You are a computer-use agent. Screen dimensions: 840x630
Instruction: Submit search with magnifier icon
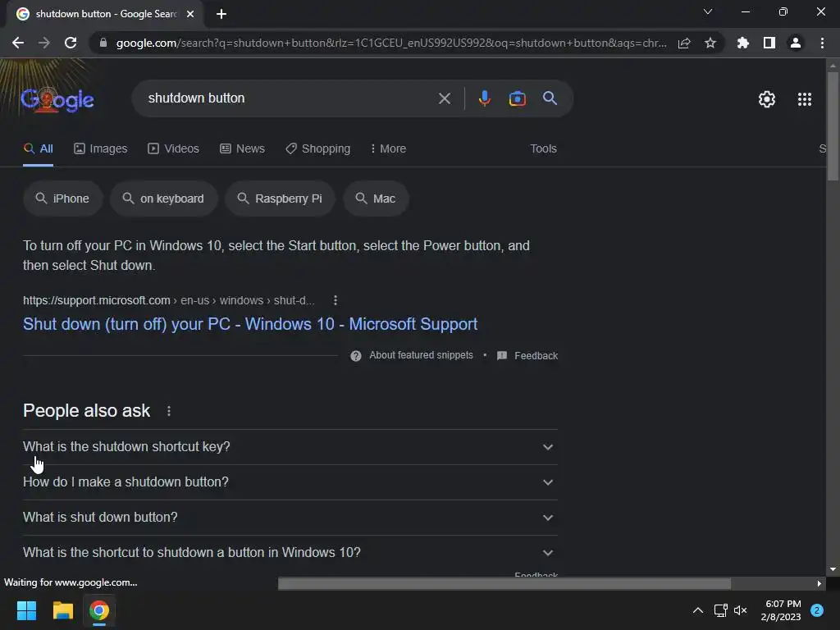pyautogui.click(x=550, y=98)
